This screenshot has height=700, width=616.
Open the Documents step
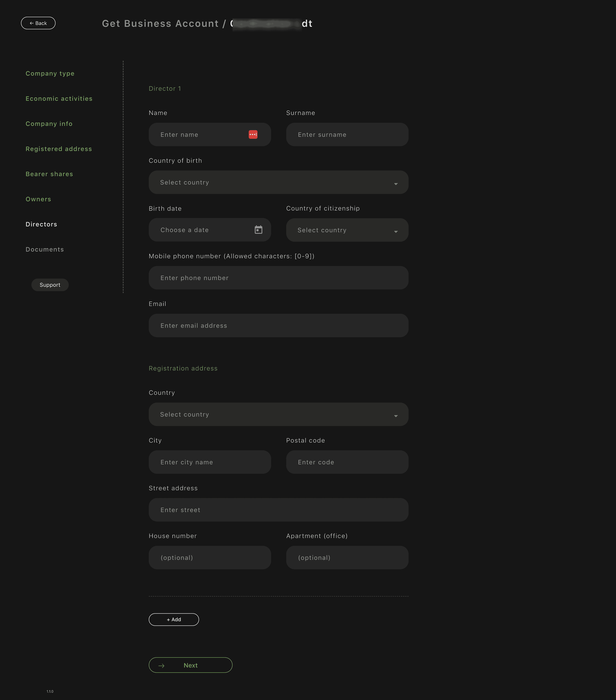coord(45,249)
